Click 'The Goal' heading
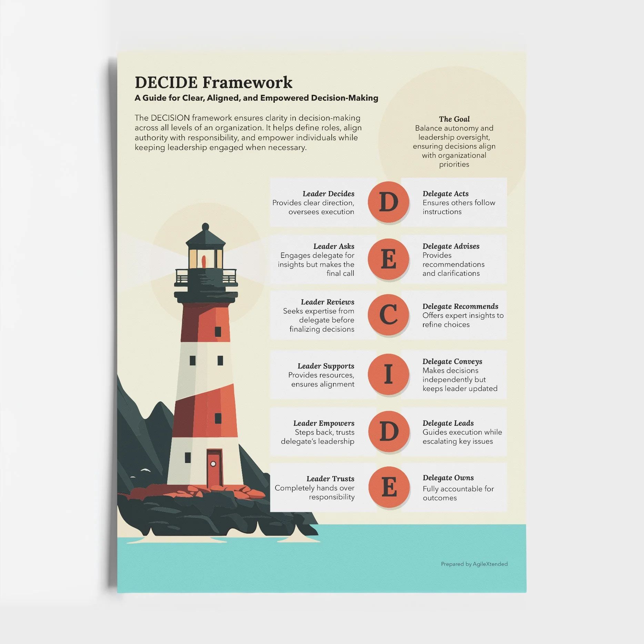Viewport: 644px width, 644px height. point(454,119)
